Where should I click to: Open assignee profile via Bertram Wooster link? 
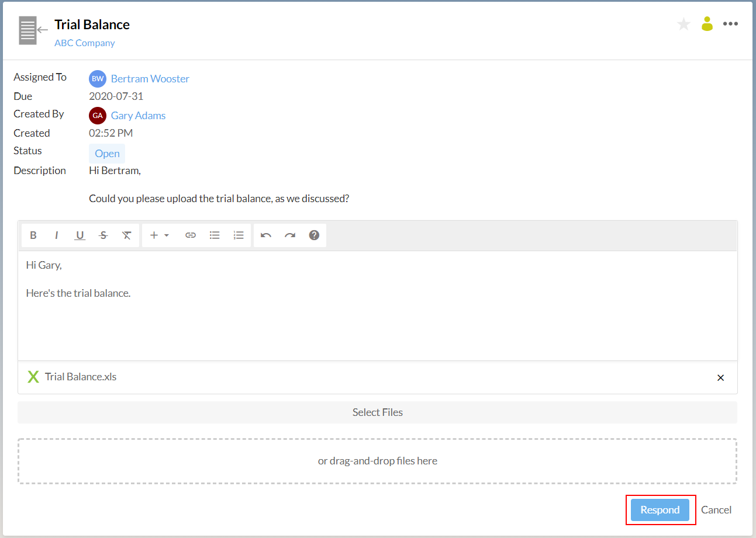coord(150,78)
